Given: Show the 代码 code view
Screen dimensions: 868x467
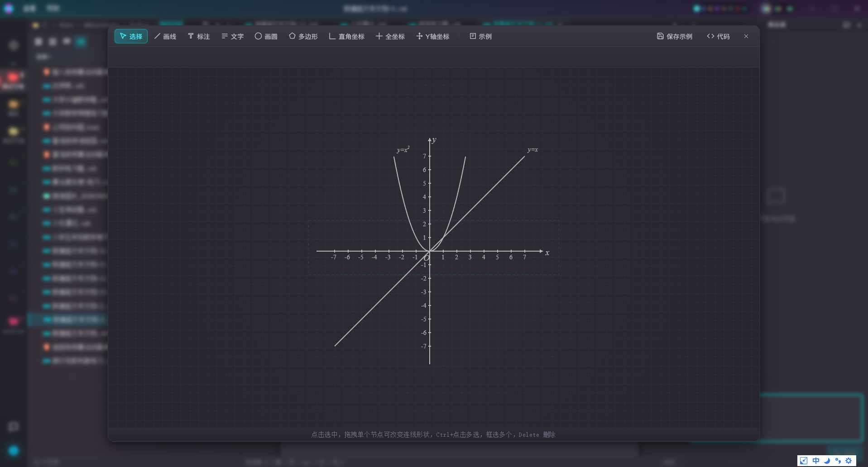Looking at the screenshot, I should 718,36.
